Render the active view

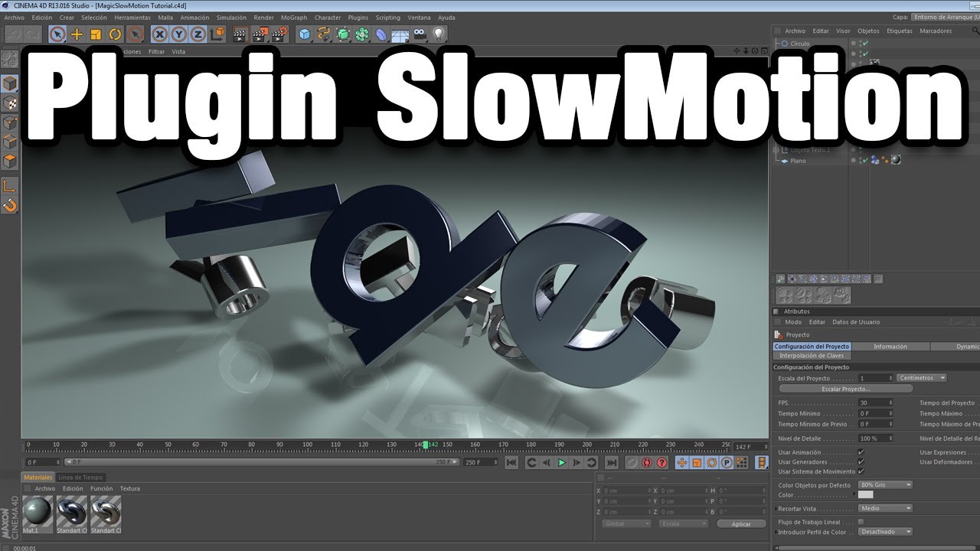[x=240, y=34]
